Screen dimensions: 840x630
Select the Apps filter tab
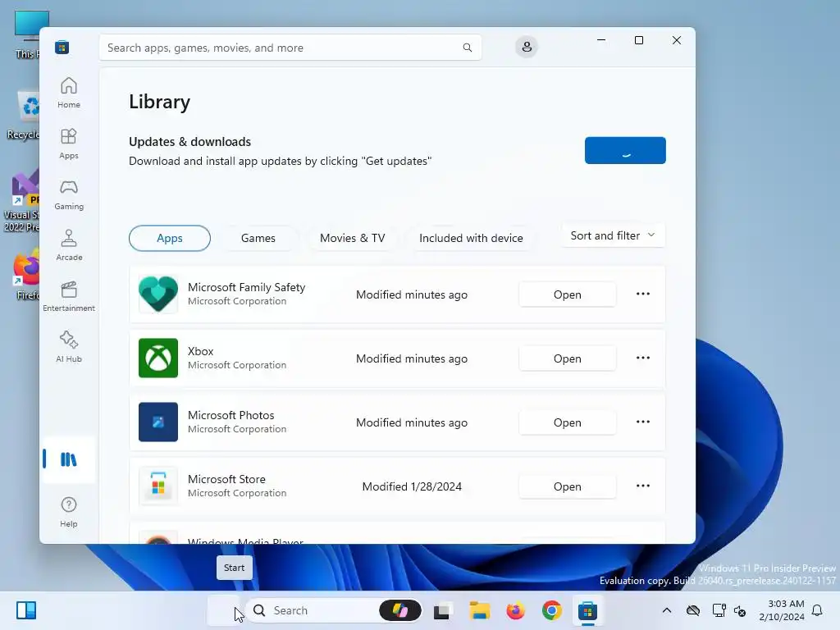coord(169,238)
